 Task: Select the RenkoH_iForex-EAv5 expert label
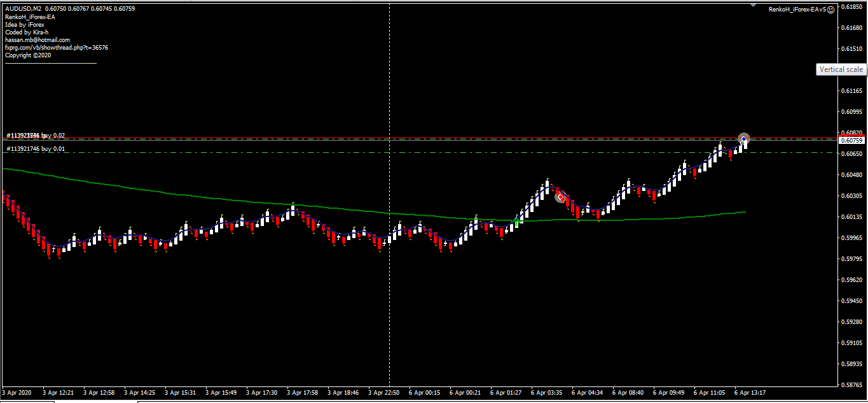click(x=797, y=9)
